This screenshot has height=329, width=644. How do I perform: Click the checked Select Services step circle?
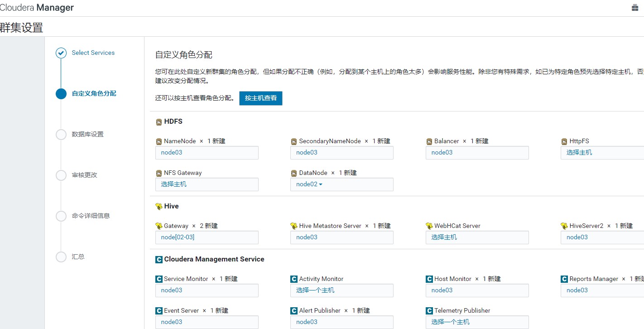[61, 53]
